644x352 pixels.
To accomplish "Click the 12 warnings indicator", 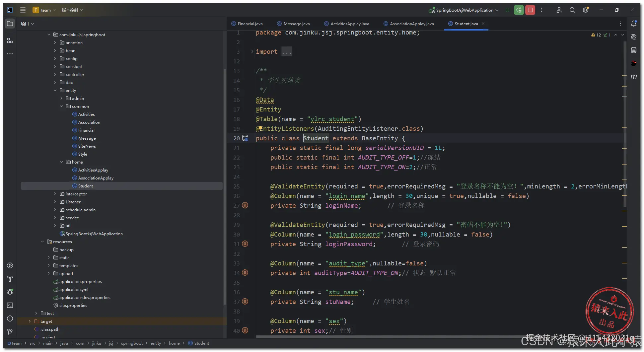I will (596, 35).
